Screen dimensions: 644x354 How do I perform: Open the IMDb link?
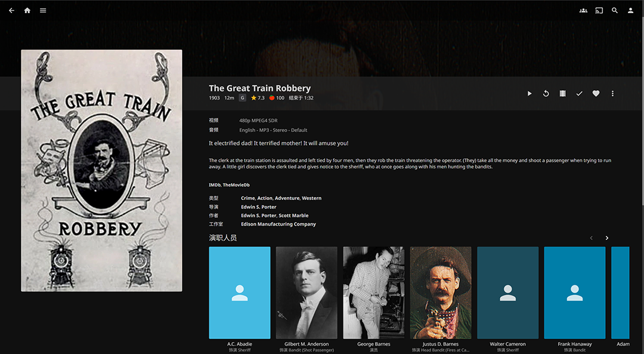click(215, 185)
